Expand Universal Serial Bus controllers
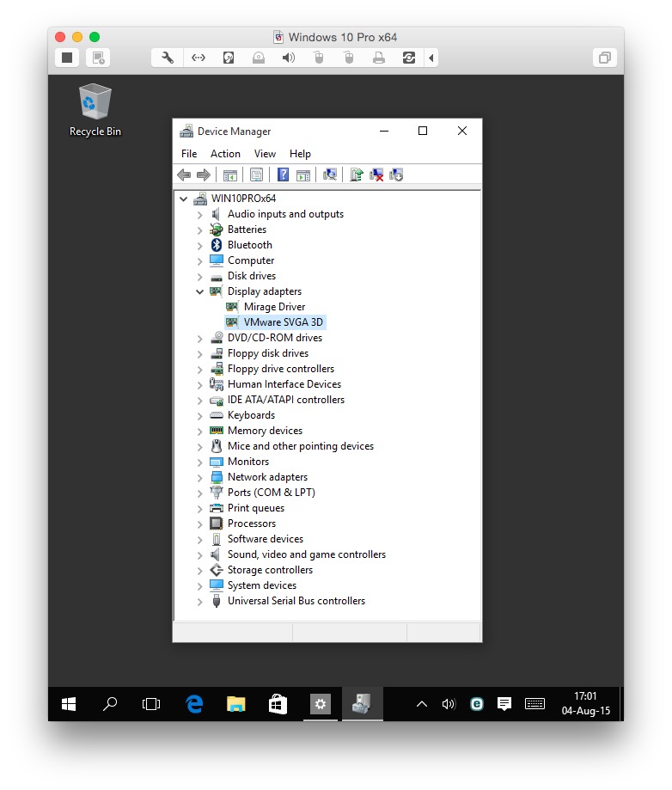The image size is (672, 790). tap(200, 602)
